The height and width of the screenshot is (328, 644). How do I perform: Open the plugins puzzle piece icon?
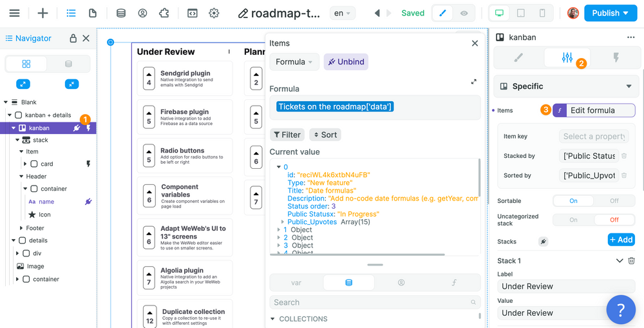point(164,13)
